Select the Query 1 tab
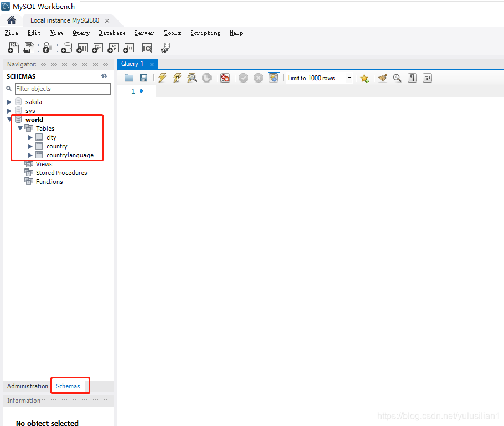 [132, 64]
